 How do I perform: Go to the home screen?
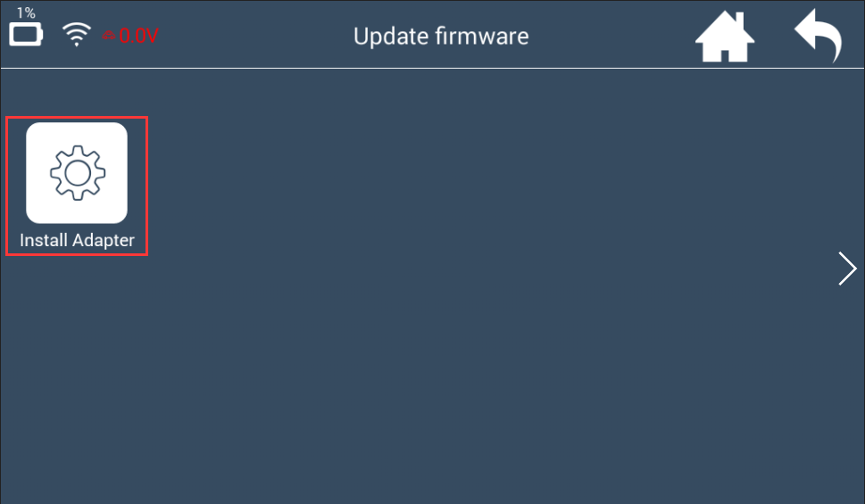724,37
